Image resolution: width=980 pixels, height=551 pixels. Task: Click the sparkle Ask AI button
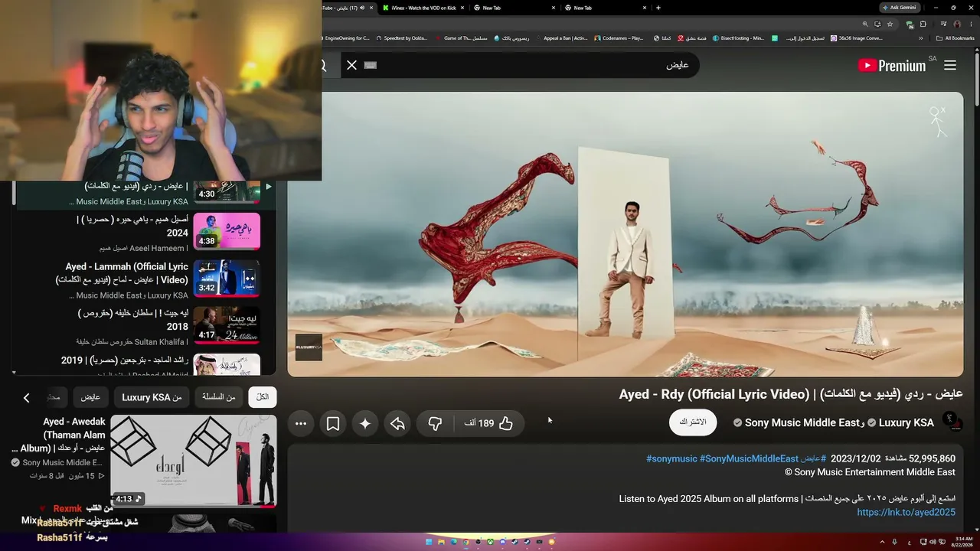(x=365, y=423)
